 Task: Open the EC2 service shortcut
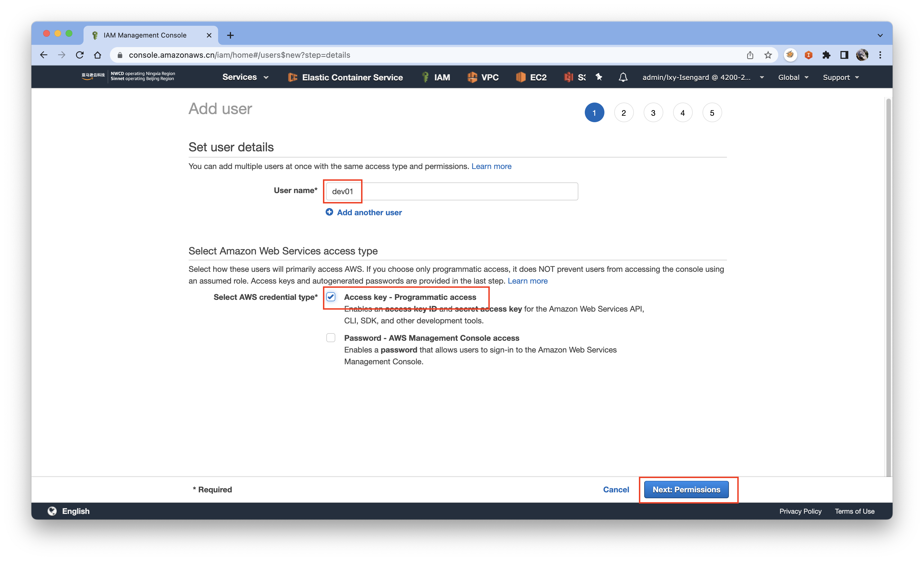tap(531, 77)
